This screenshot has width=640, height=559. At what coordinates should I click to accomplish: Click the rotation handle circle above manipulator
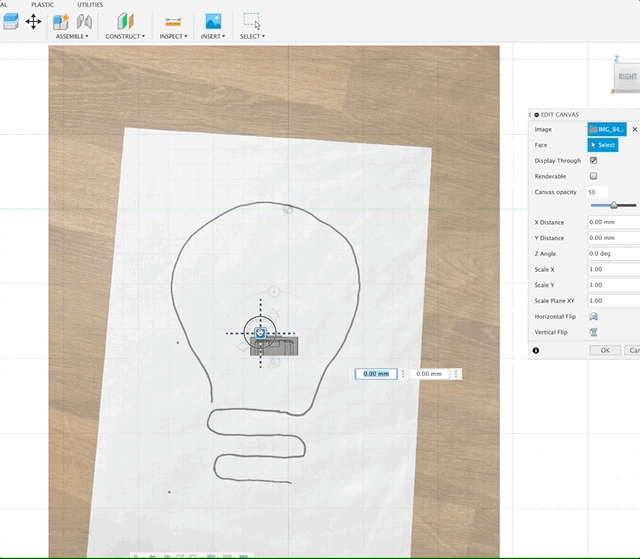pos(274,291)
